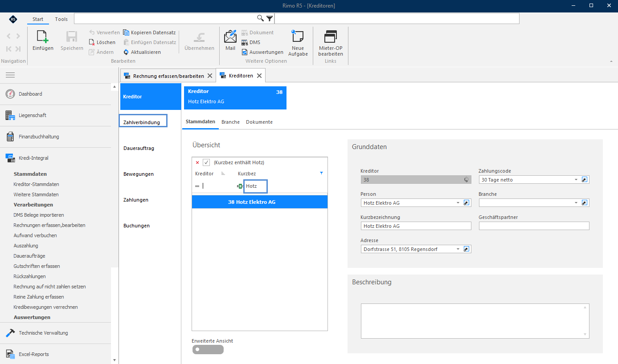Select Bewegungen section
Image resolution: width=618 pixels, height=364 pixels.
(x=139, y=174)
